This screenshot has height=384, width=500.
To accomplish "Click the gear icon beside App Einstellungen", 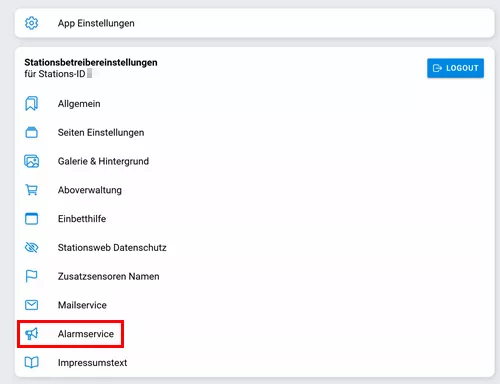I will click(31, 23).
